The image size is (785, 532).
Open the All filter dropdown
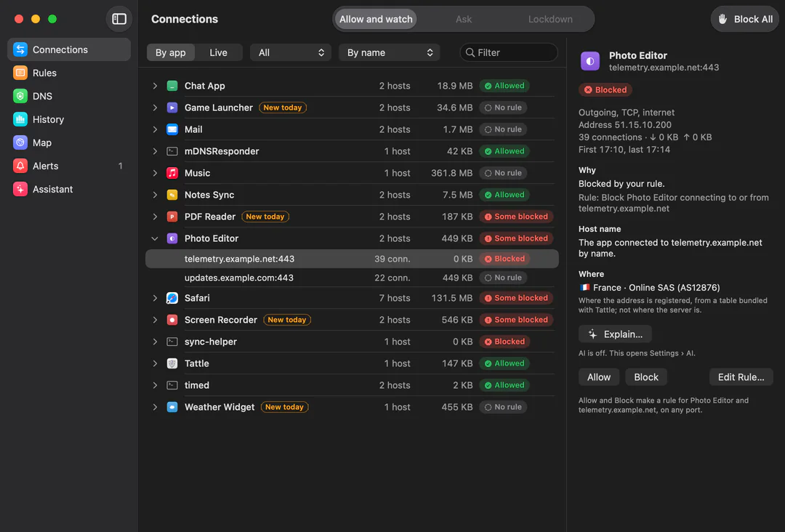tap(290, 52)
